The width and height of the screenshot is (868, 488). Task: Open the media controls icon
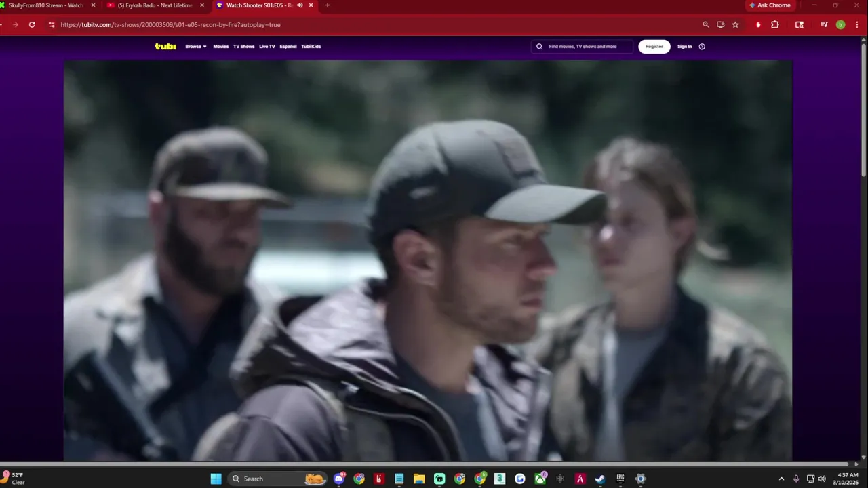tap(824, 24)
